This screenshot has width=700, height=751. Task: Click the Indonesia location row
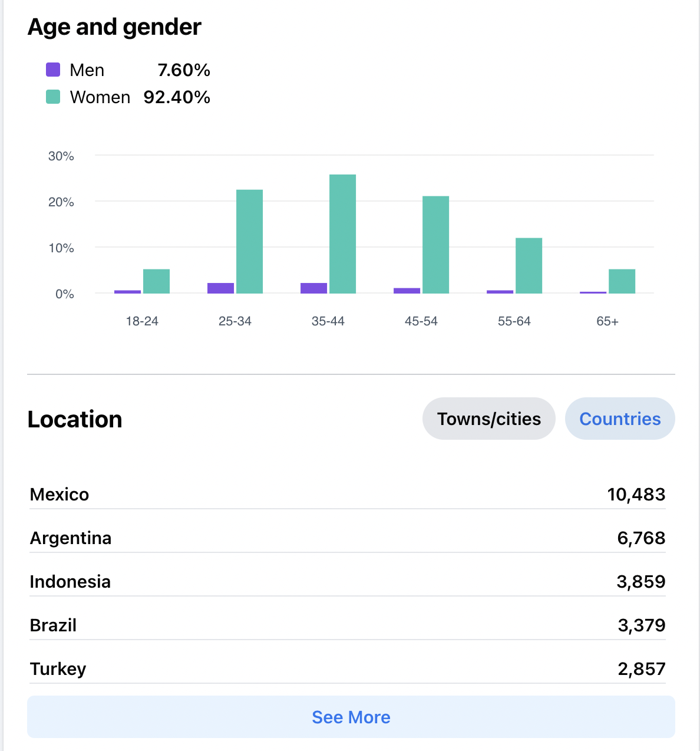click(348, 581)
